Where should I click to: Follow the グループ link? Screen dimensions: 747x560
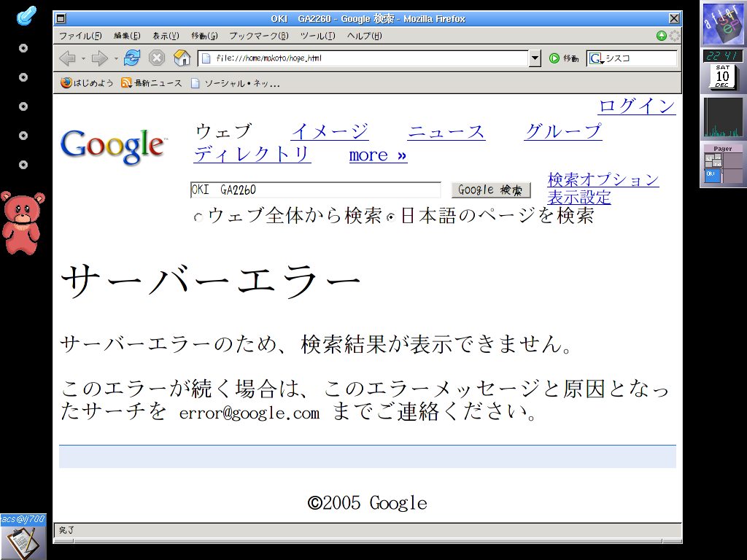(x=563, y=131)
